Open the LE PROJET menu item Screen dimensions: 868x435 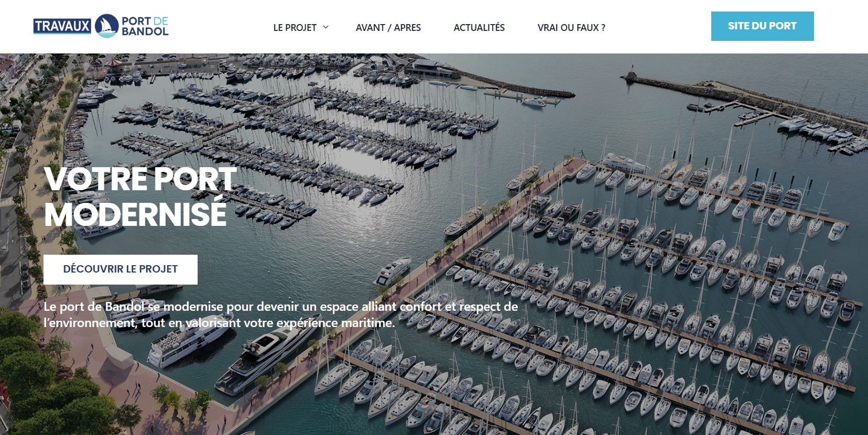(295, 28)
